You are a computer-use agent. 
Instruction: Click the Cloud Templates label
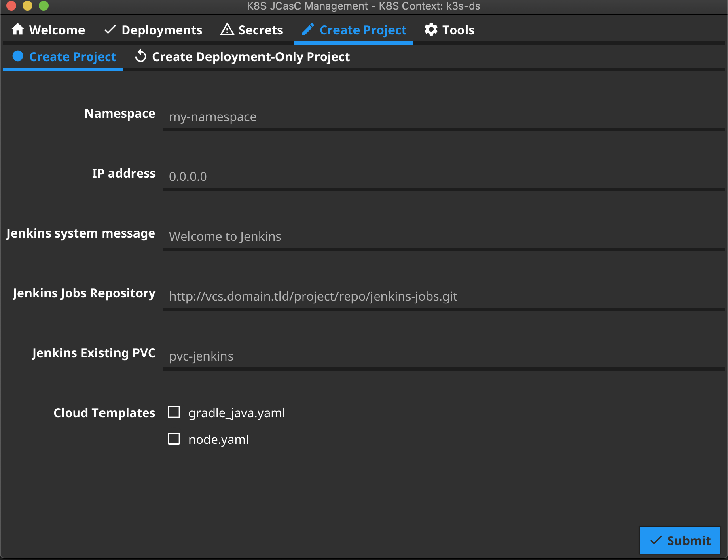[x=104, y=413]
